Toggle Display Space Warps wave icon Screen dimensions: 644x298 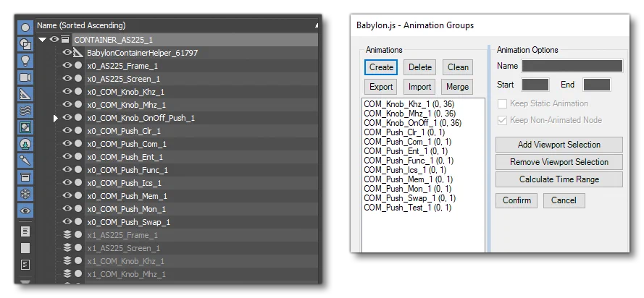click(x=25, y=111)
